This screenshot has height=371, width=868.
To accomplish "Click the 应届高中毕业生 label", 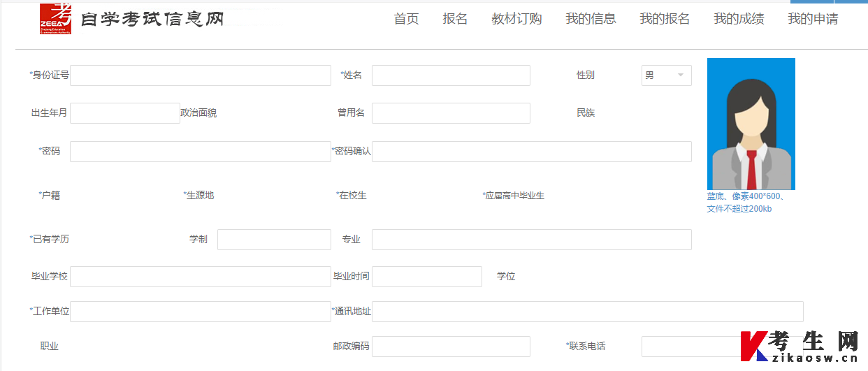I will [x=514, y=196].
